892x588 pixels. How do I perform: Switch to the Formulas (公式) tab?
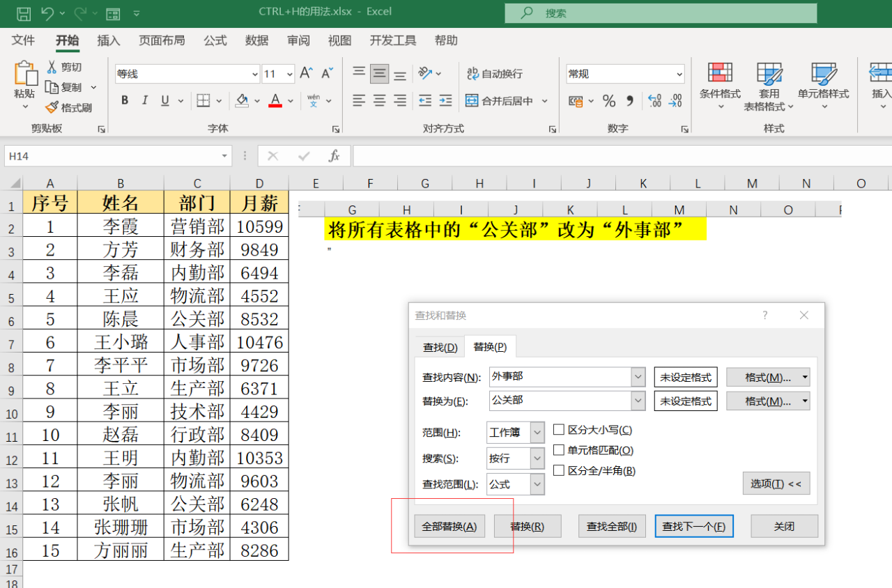coord(215,40)
